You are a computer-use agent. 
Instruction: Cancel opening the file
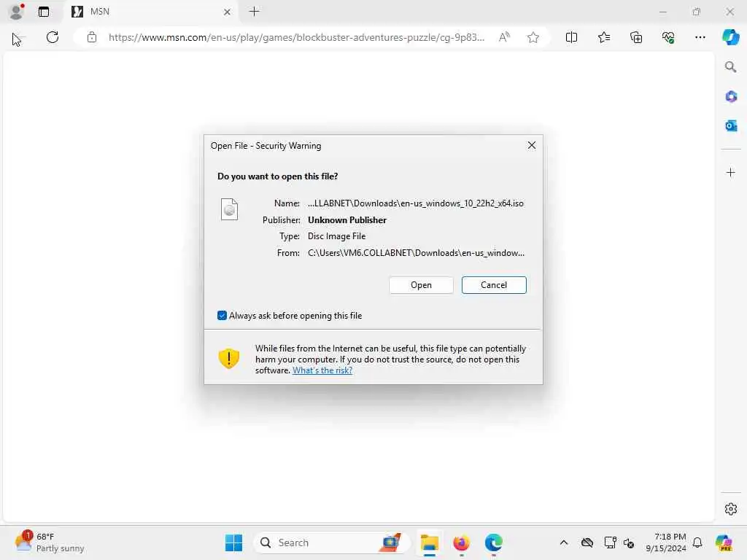click(494, 285)
